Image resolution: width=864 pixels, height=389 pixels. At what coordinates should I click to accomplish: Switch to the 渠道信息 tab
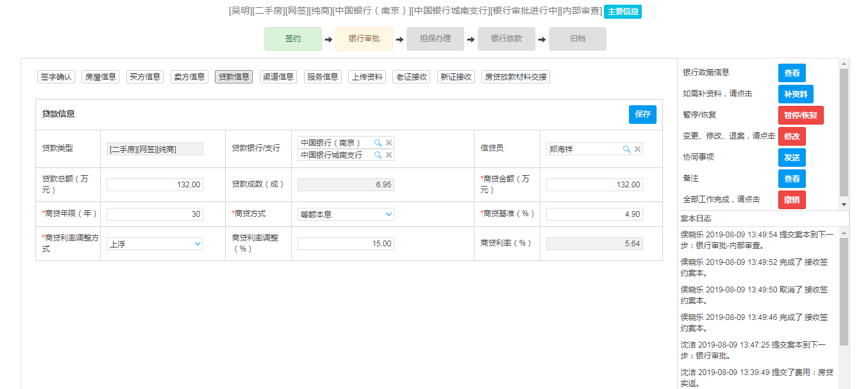pos(279,77)
